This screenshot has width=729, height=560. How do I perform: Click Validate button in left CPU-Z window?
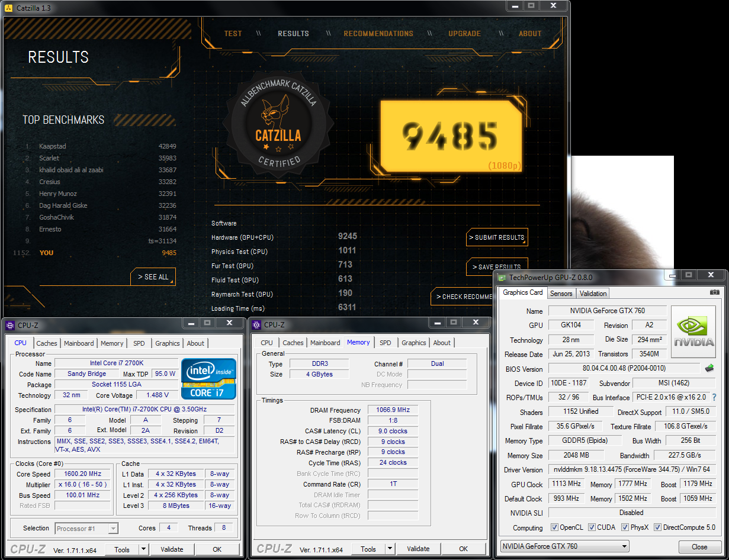coord(172,549)
